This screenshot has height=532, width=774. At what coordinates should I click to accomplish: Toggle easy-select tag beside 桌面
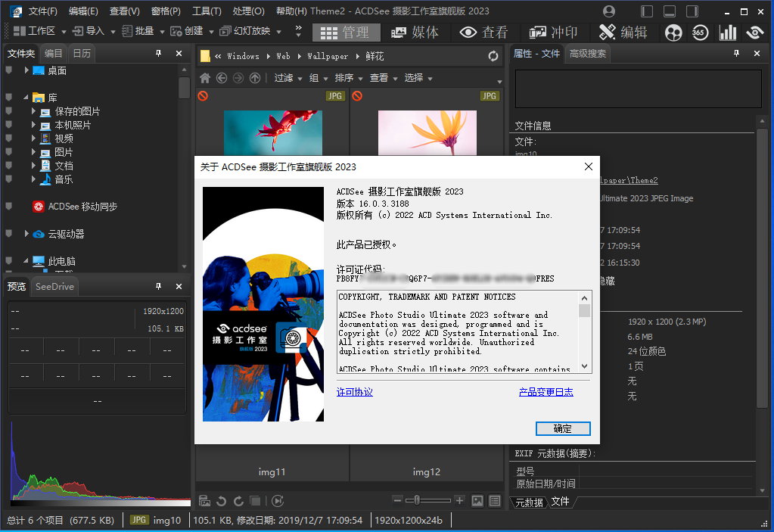pyautogui.click(x=8, y=70)
